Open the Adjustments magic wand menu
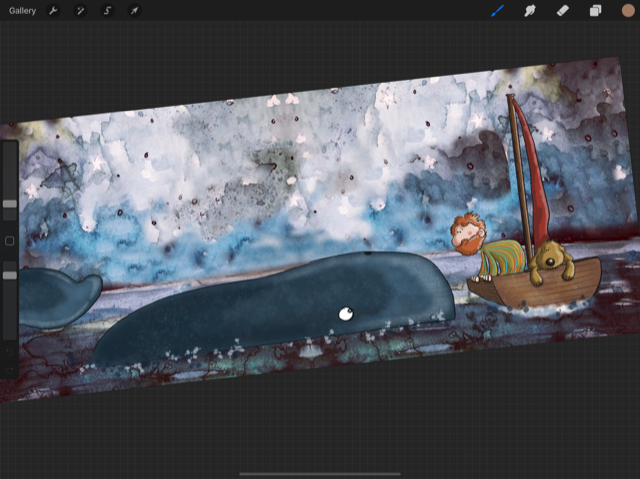 pos(80,11)
